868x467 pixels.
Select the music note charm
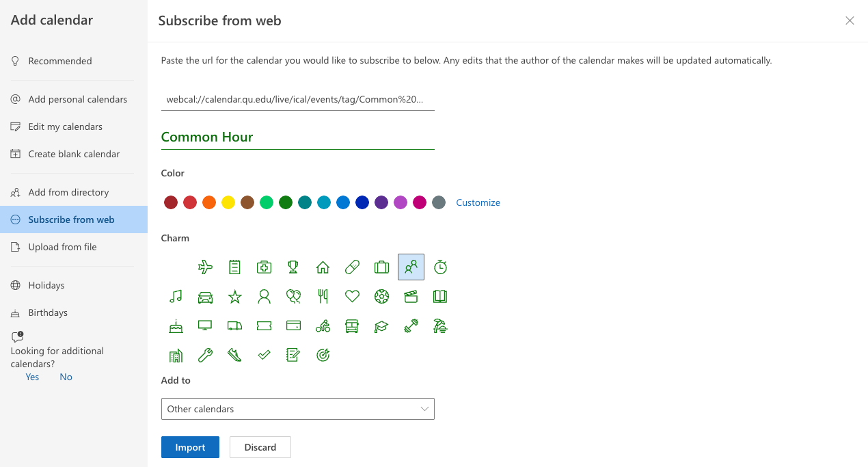point(176,297)
